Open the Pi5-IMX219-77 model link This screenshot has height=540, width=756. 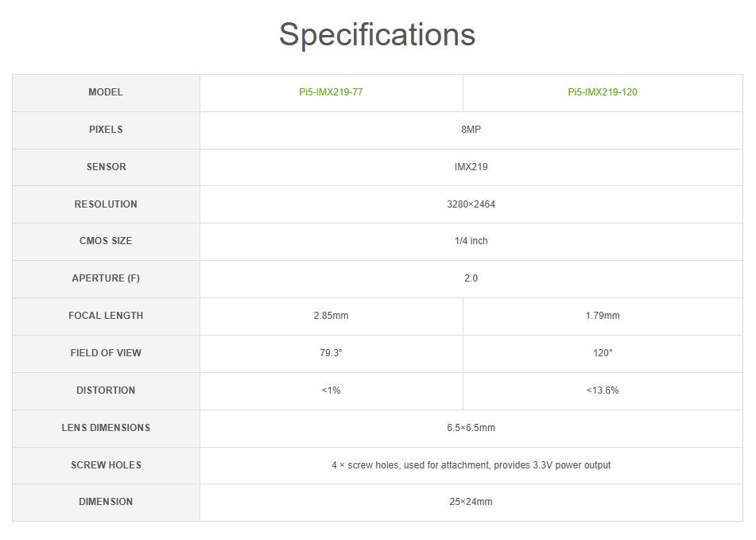[x=331, y=92]
